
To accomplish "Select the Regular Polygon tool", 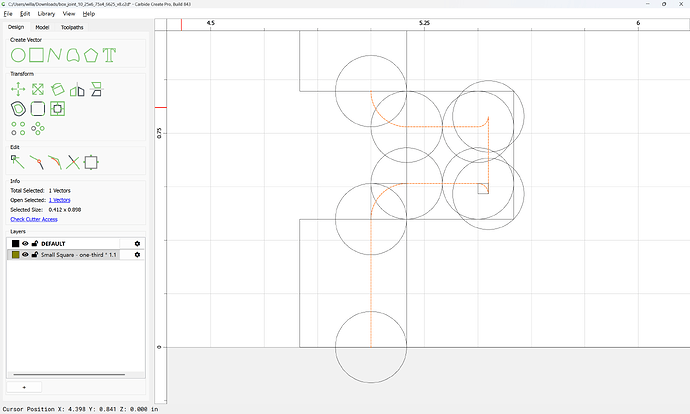I will click(x=91, y=55).
